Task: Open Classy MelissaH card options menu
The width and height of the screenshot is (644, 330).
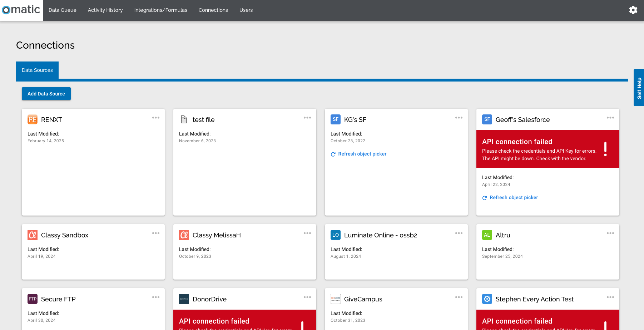Action: click(307, 233)
